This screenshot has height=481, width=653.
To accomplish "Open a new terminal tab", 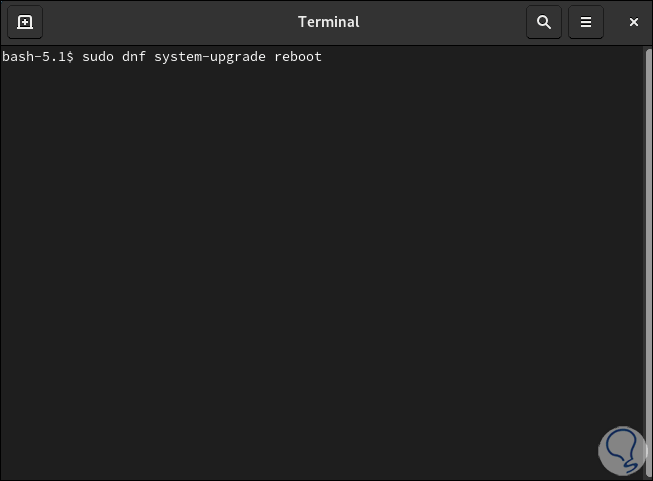I will tap(25, 22).
